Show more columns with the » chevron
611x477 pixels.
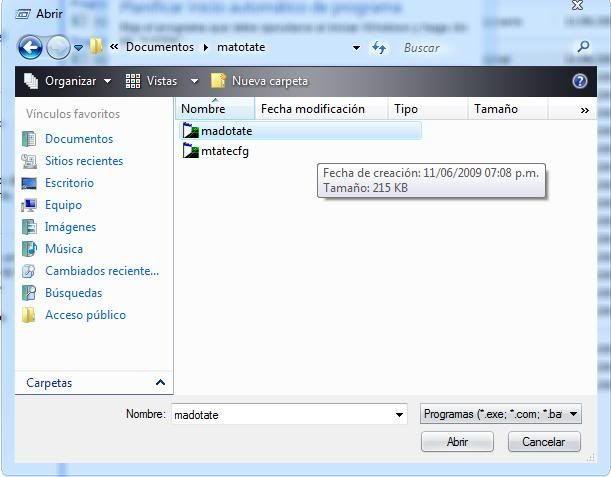[585, 110]
